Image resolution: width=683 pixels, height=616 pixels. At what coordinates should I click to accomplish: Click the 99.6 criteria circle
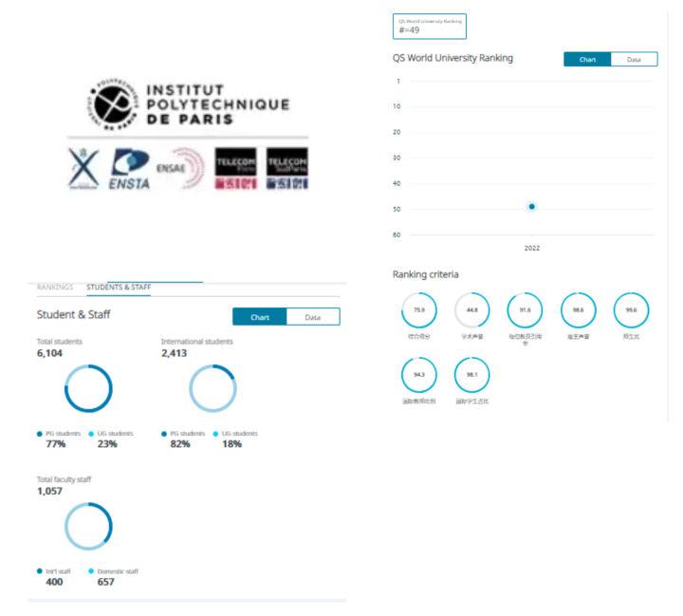click(x=631, y=310)
